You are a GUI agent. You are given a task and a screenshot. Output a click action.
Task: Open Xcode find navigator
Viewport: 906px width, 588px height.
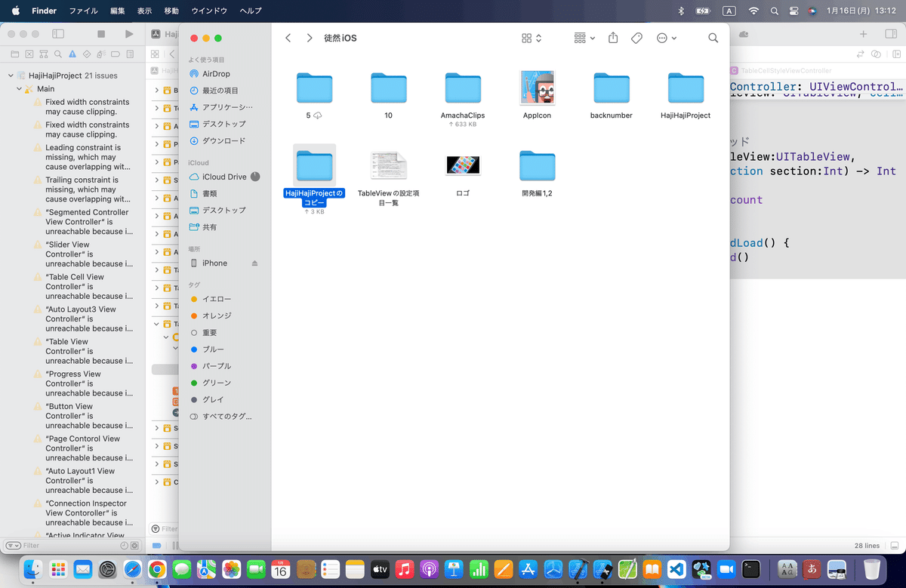[58, 54]
